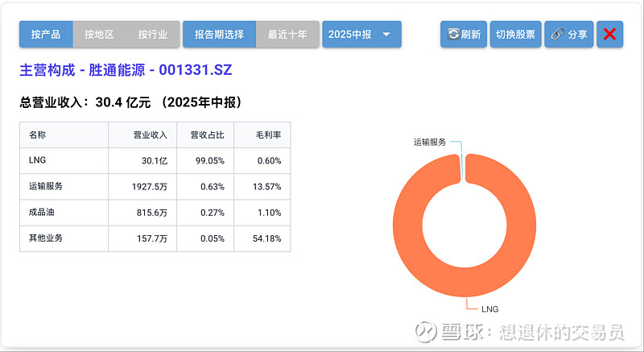Viewport: 644px width, 352px height.
Task: Open the 2025中报 period dropdown
Action: [361, 34]
